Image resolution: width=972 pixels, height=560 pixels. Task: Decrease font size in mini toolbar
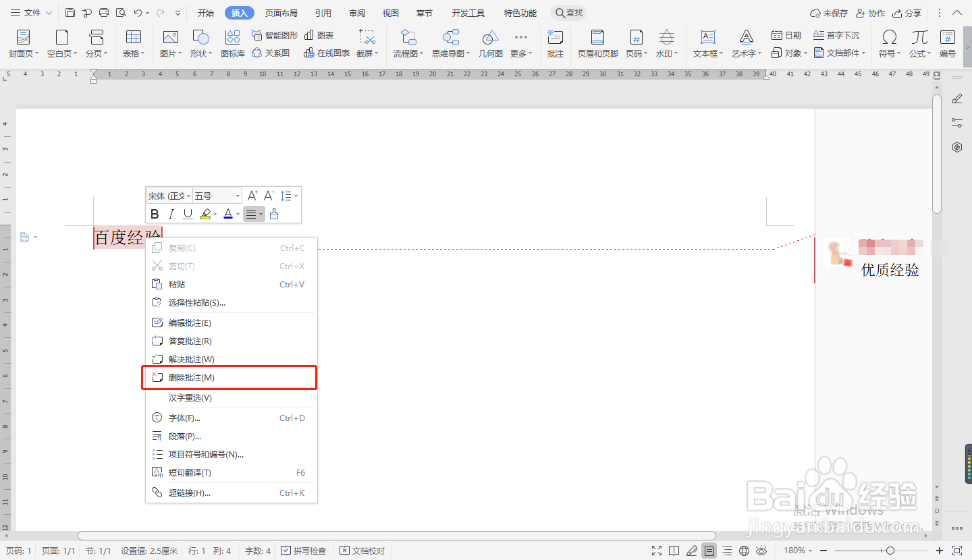(x=269, y=196)
